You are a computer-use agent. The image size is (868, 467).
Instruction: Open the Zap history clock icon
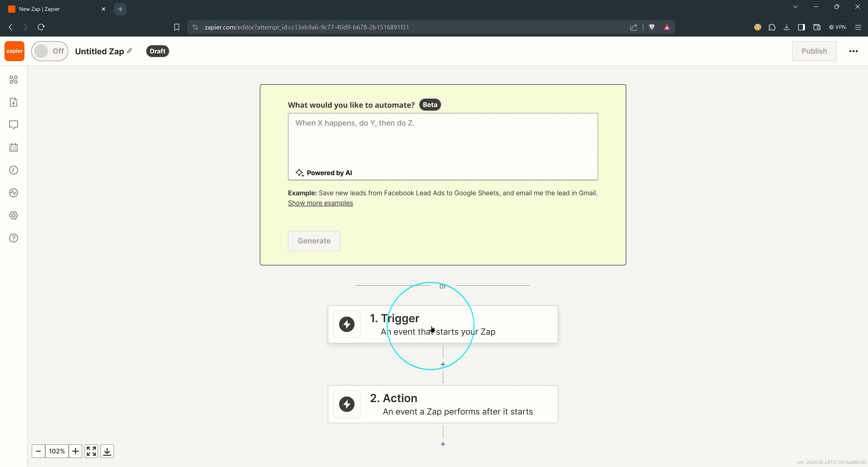pyautogui.click(x=14, y=170)
